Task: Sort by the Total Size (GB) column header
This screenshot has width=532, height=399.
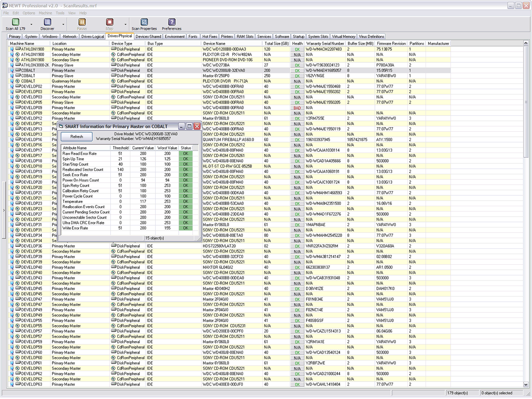Action: [276, 44]
